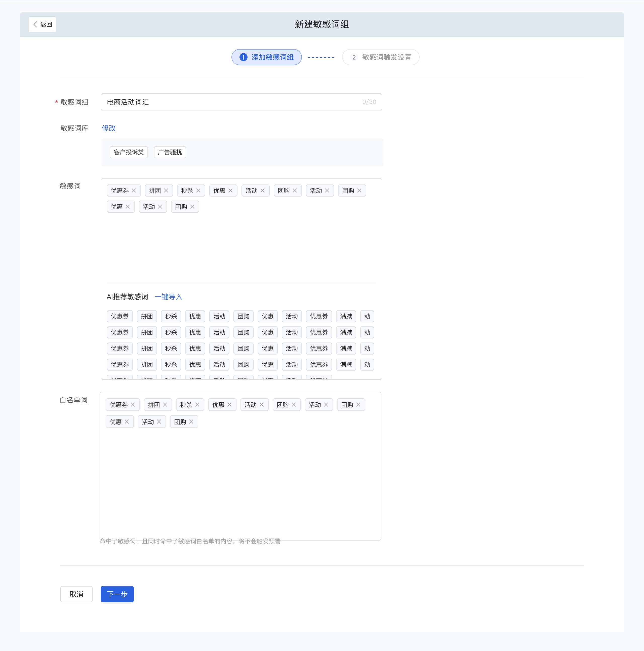This screenshot has width=644, height=651.
Task: Remove 优惠券 from the 白名单词 box
Action: point(133,405)
